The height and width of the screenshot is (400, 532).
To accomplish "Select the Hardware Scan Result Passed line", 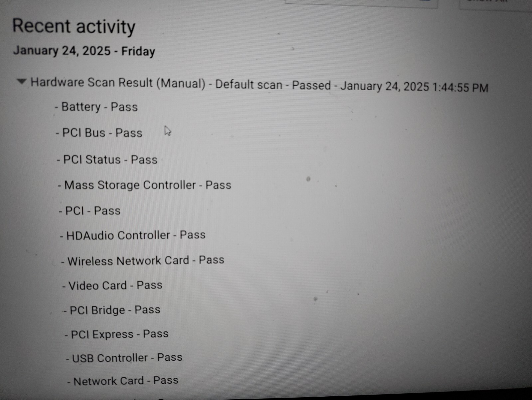I will [259, 85].
